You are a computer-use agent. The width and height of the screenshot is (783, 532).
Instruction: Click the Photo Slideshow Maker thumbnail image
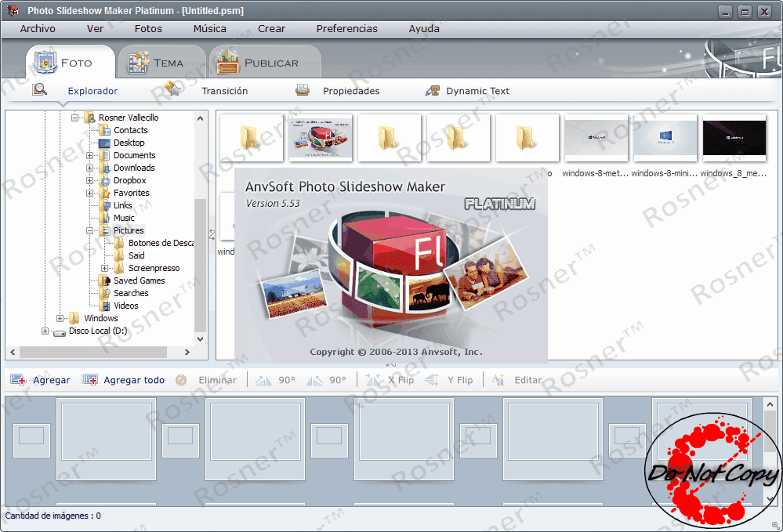coord(320,138)
